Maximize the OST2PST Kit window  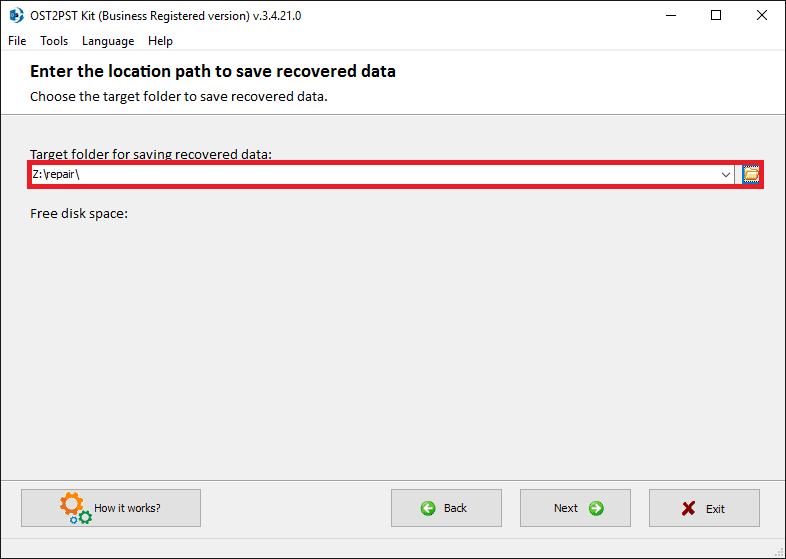point(716,16)
